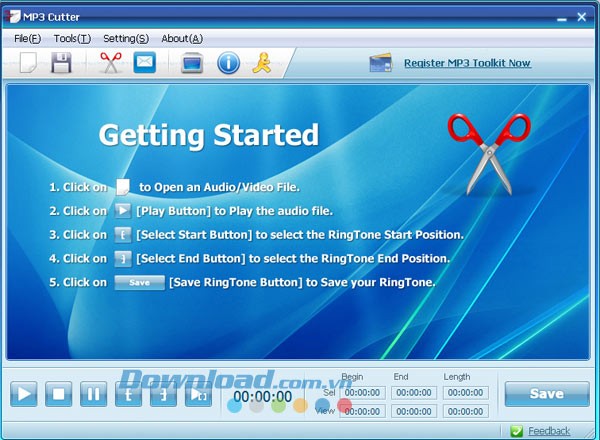Click the yellow running figure icon
Image resolution: width=600 pixels, height=440 pixels.
(262, 63)
